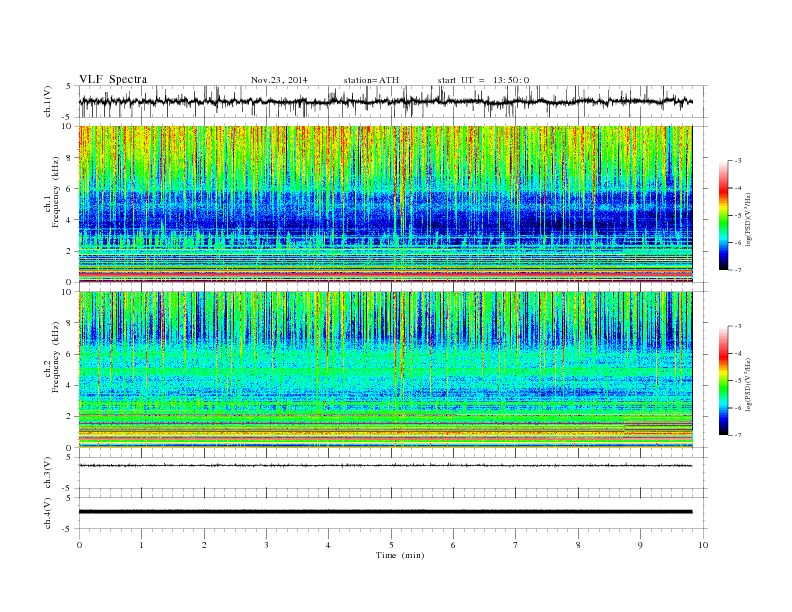Click the "station=ATH" header label

pyautogui.click(x=371, y=80)
